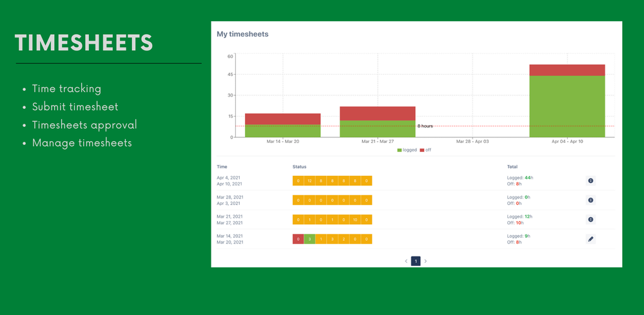Open info for Apr 4 – Apr 10 timesheet
Viewport: 644px width, 315px height.
pos(590,181)
